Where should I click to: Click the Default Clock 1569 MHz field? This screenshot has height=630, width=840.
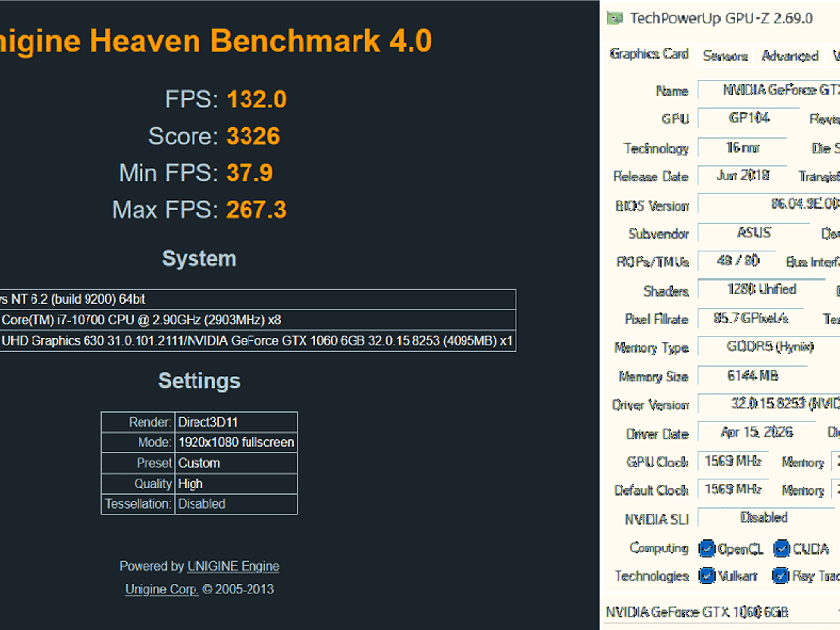click(x=733, y=489)
